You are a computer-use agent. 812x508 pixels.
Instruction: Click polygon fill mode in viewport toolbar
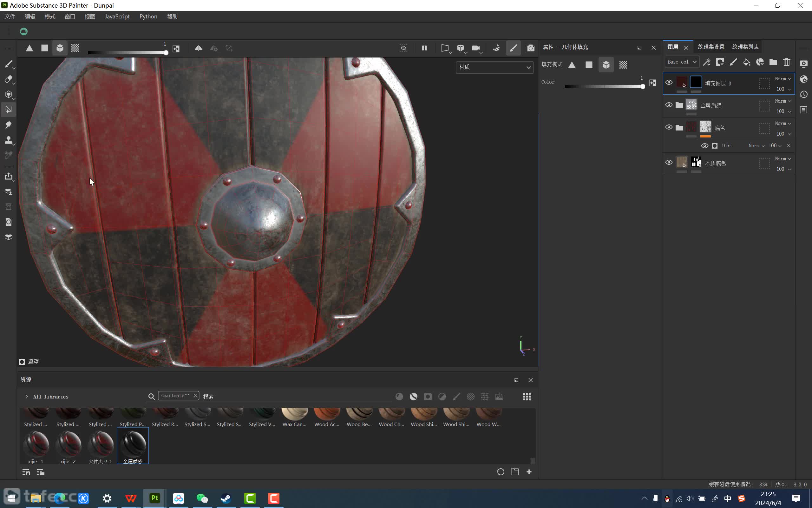[45, 48]
